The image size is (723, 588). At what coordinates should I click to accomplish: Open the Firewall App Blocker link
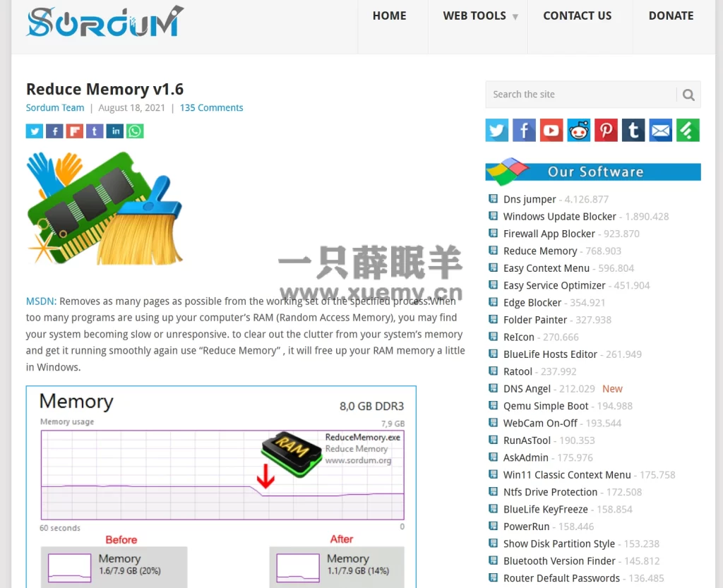(549, 234)
